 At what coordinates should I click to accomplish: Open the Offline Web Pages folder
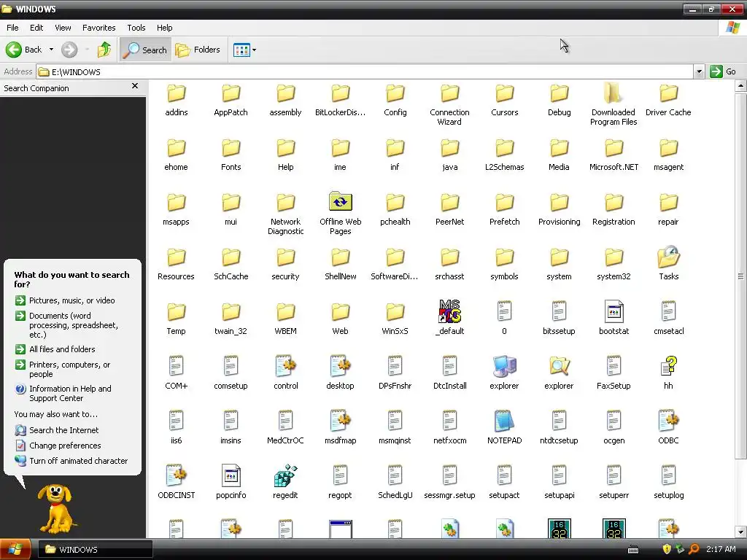point(340,212)
